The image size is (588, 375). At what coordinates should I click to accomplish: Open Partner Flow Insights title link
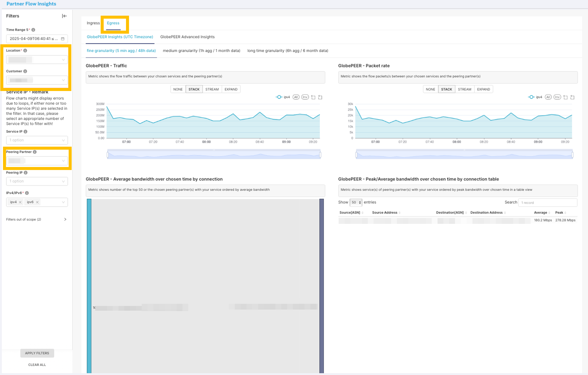pos(31,4)
